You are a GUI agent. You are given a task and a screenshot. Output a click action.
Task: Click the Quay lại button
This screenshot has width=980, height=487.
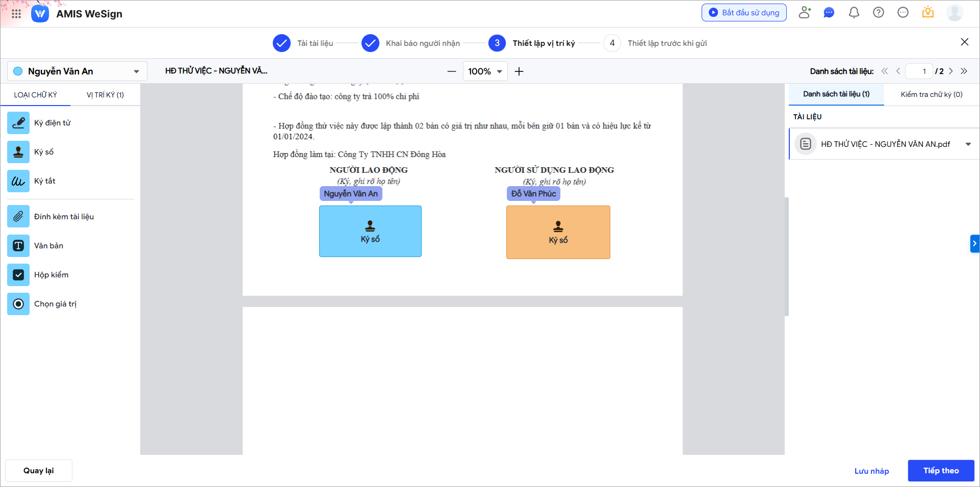(39, 471)
